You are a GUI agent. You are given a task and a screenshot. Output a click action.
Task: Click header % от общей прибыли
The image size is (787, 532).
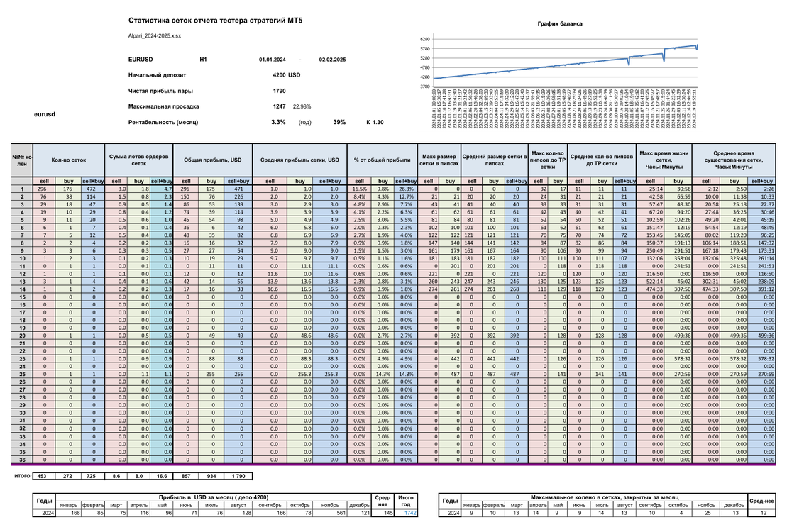[x=382, y=160]
